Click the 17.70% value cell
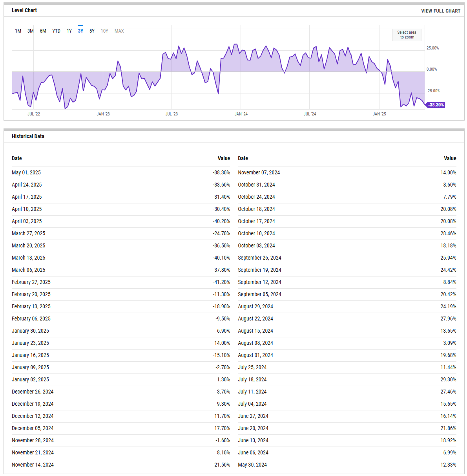The width and height of the screenshot is (467, 476). point(223,428)
